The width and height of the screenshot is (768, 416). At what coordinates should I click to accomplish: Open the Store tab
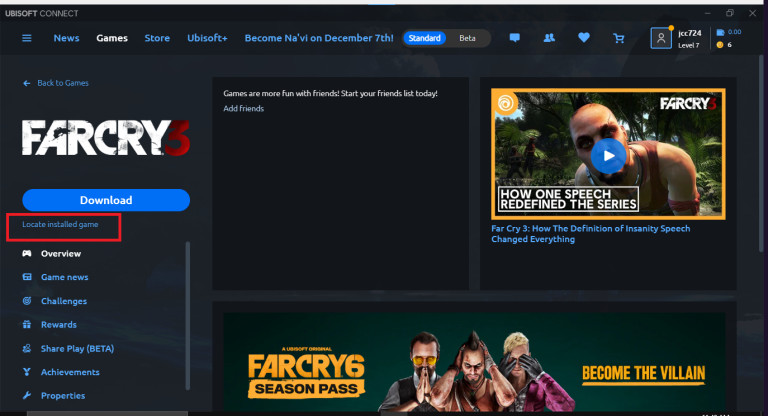point(157,38)
